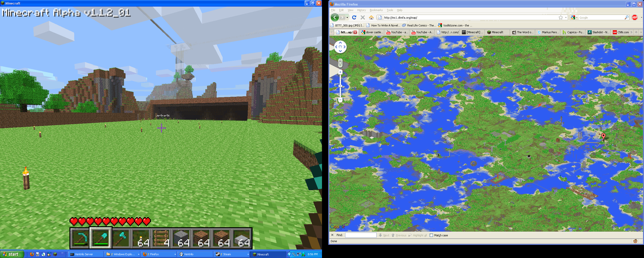Show hidden system tray icons
Image resolution: width=644 pixels, height=258 pixels.
click(x=290, y=254)
